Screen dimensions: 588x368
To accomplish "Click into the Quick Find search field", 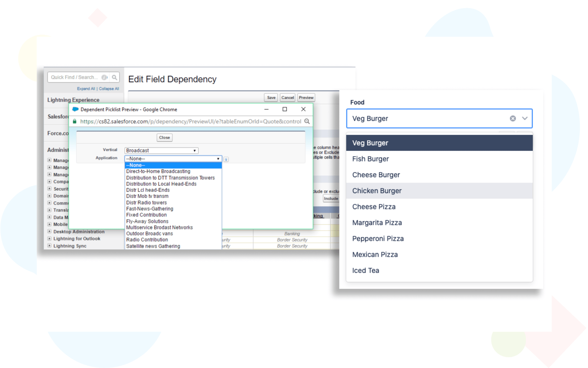I will point(74,78).
